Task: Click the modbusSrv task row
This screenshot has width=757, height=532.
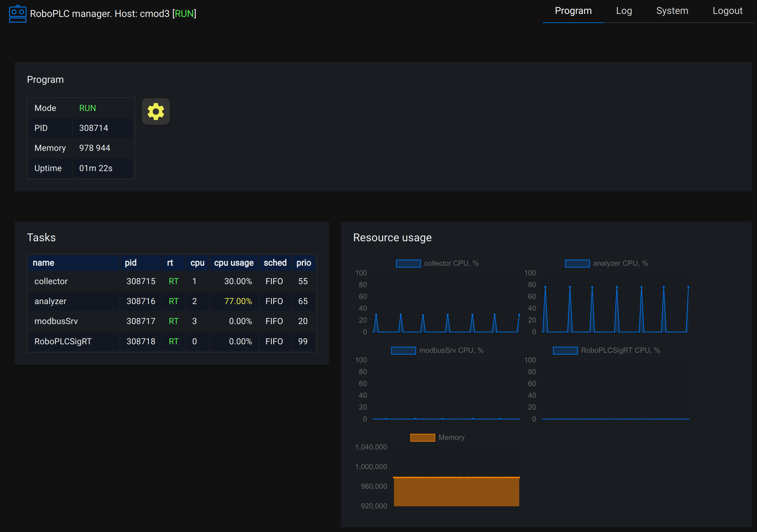Action: pyautogui.click(x=56, y=321)
